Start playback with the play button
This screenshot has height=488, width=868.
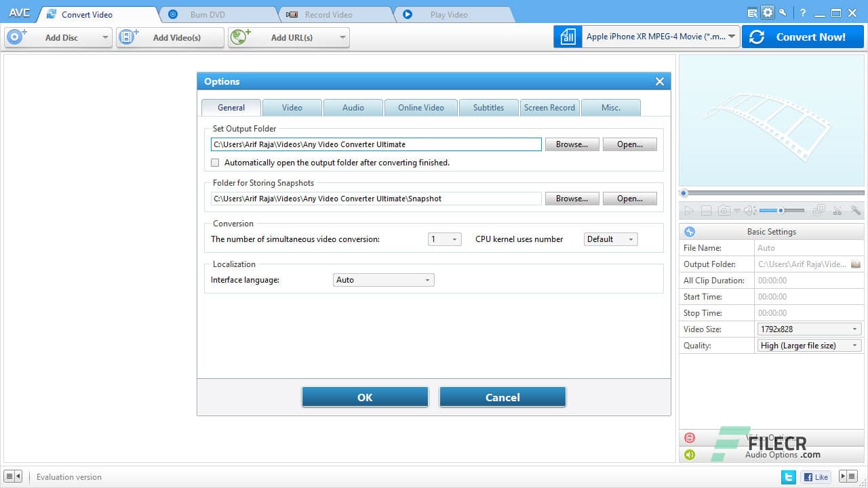pos(688,210)
